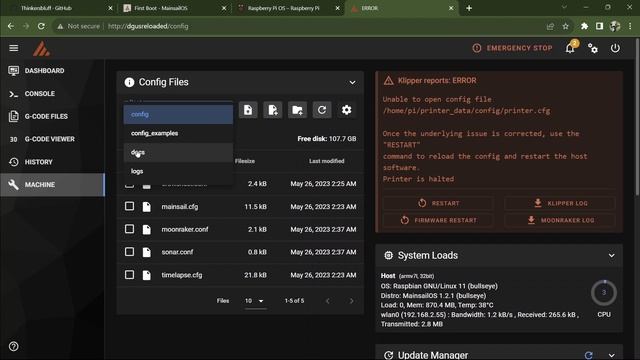Screen dimensions: 640x360
Task: Click the Emergency Stop button
Action: coord(512,48)
